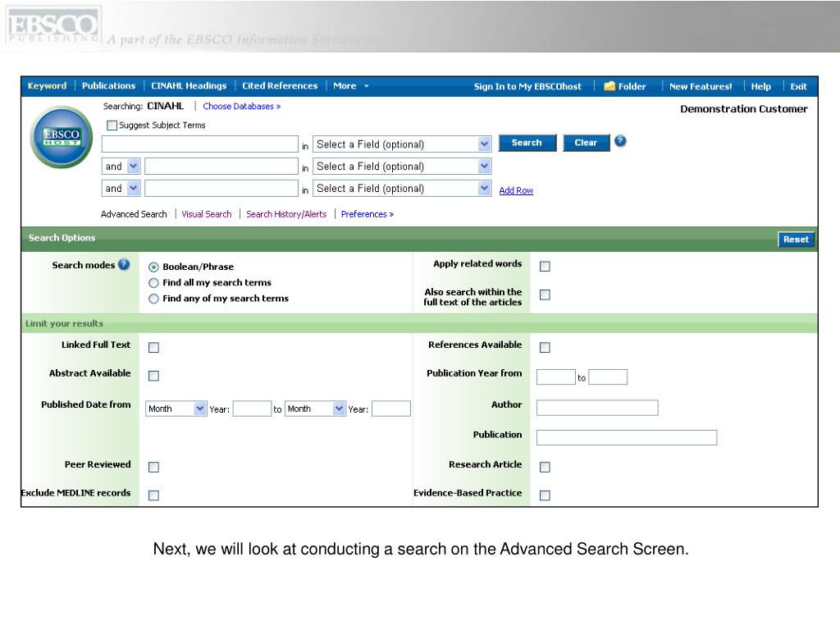
Task: Tick the Abstract Available checkbox
Action: click(153, 376)
